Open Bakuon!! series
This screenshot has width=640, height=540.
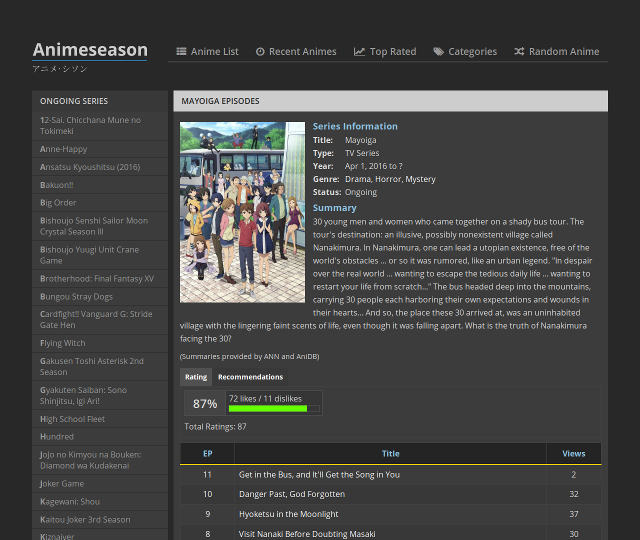coord(100,185)
